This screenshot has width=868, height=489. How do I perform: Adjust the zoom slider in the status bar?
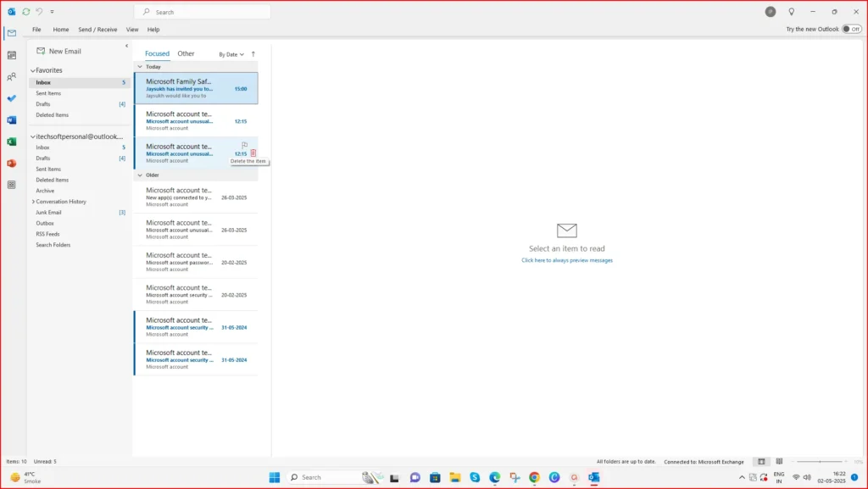coord(822,462)
